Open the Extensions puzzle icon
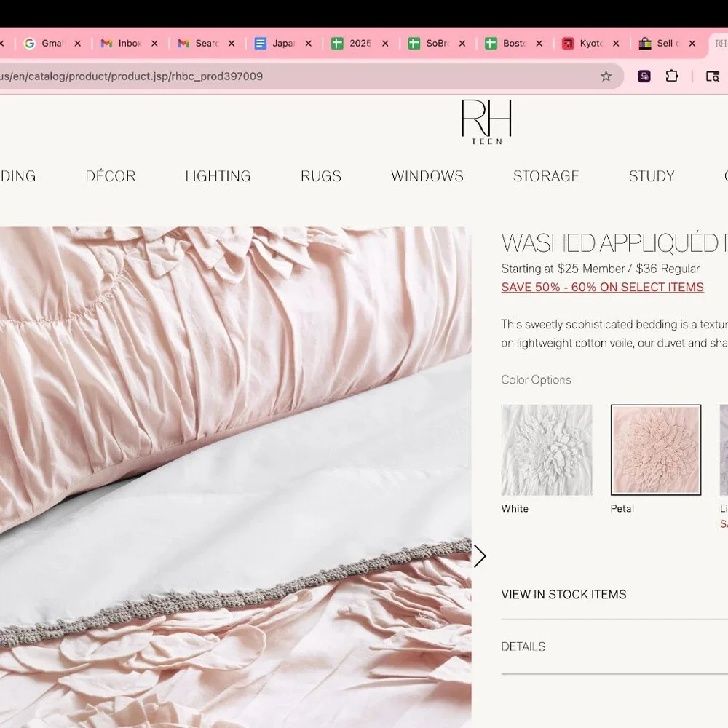The width and height of the screenshot is (728, 728). (x=671, y=76)
